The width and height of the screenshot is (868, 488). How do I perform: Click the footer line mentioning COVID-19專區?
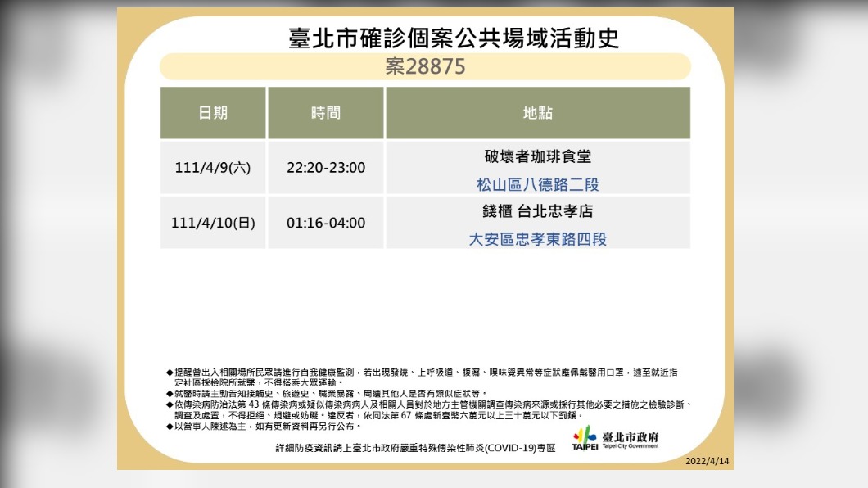point(415,448)
